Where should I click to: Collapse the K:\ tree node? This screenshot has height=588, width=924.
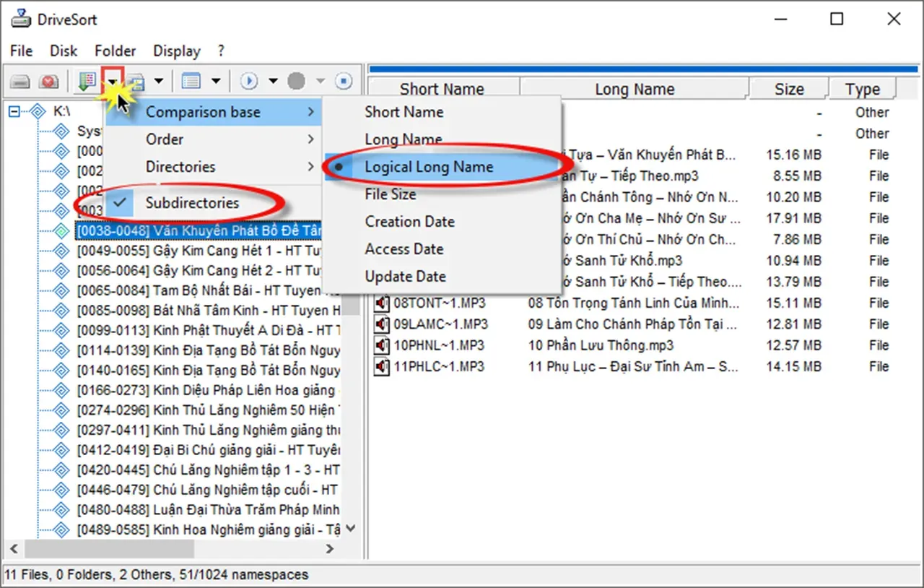click(x=14, y=111)
